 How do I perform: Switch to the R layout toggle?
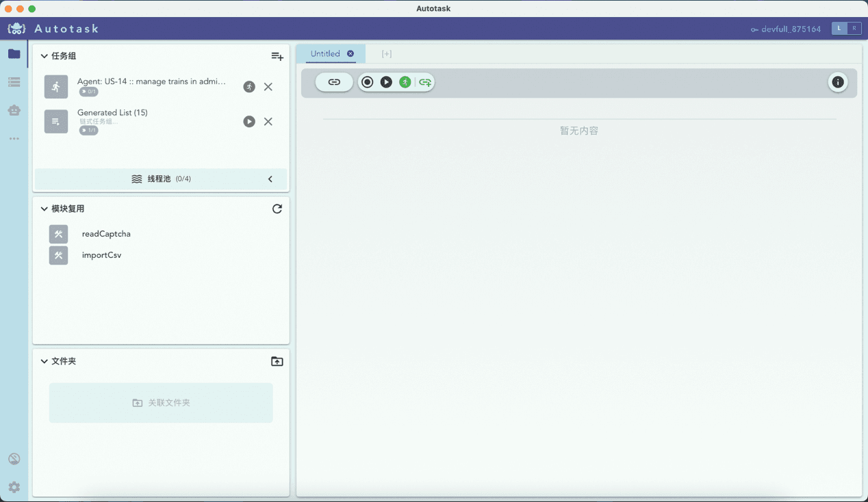click(x=854, y=28)
